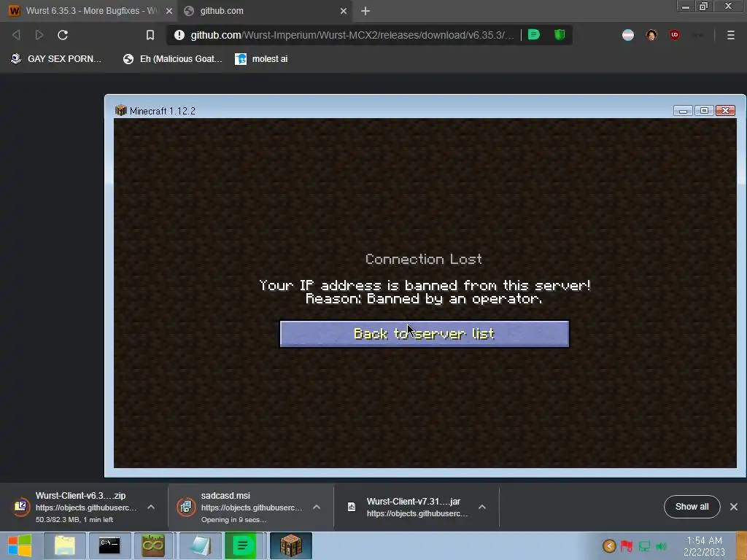
Task: Open the Minecraft crafting table taskbar icon
Action: click(290, 545)
